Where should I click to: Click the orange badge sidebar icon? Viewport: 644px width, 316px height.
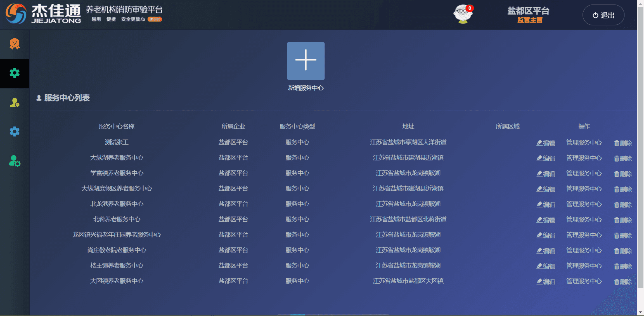point(15,44)
